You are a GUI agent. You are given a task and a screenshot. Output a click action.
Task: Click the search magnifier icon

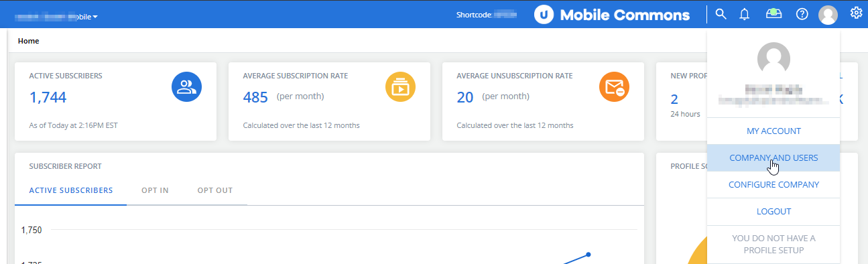(721, 13)
